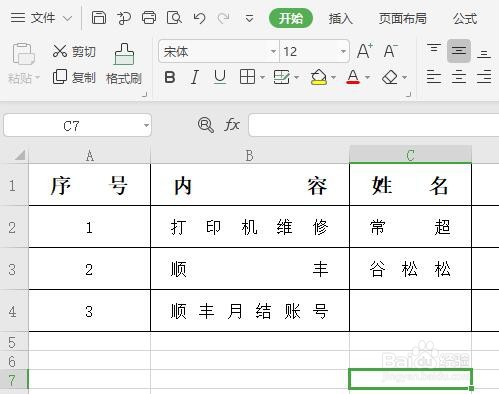Expand the draw border dropdown arrow
This screenshot has width=499, height=394.
[x=297, y=78]
